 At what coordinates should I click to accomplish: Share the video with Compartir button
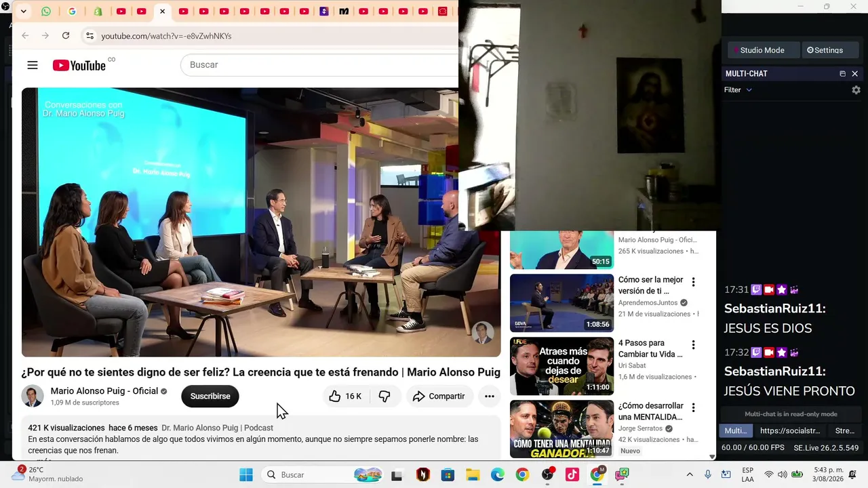pos(439,396)
